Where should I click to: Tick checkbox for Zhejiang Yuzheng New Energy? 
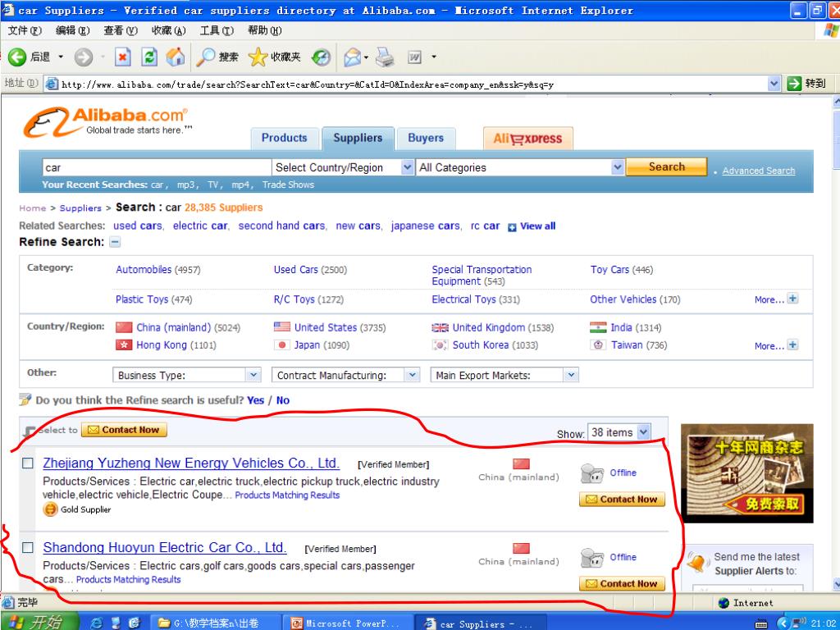[27, 463]
